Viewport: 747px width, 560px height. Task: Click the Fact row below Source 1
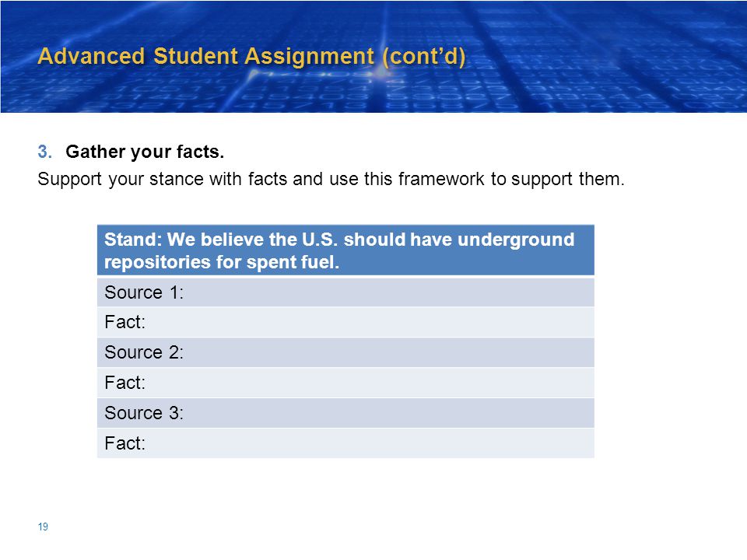click(345, 322)
